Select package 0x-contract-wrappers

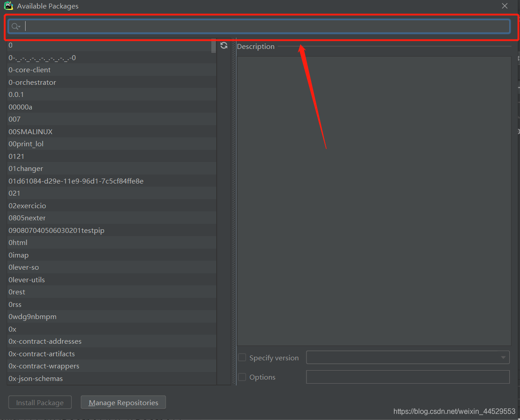(112, 366)
